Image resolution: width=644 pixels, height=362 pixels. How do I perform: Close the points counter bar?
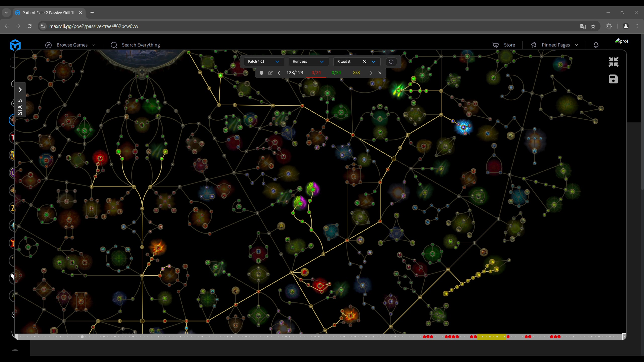pyautogui.click(x=380, y=73)
